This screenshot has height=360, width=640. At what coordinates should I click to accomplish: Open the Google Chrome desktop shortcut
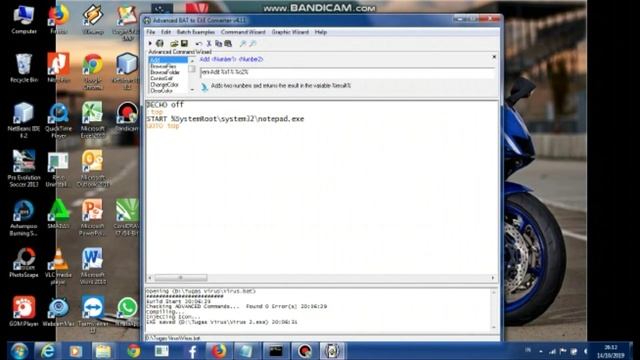(93, 71)
